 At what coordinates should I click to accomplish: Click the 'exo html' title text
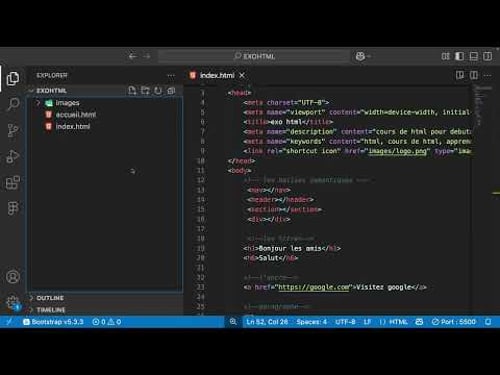click(286, 122)
